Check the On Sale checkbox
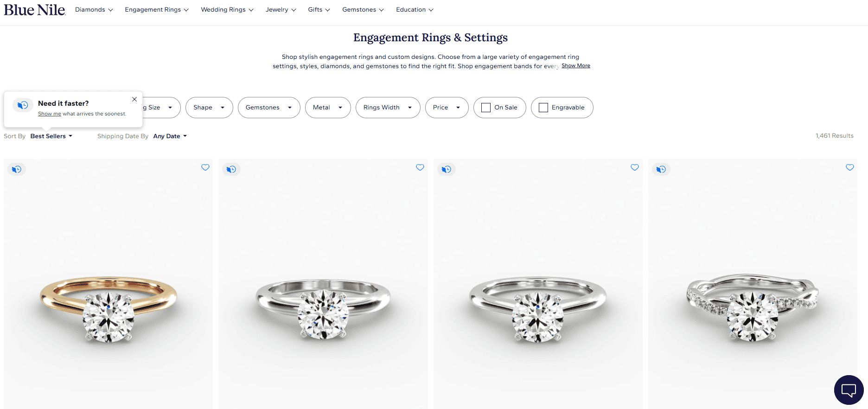Viewport: 868px width, 409px height. pos(486,108)
